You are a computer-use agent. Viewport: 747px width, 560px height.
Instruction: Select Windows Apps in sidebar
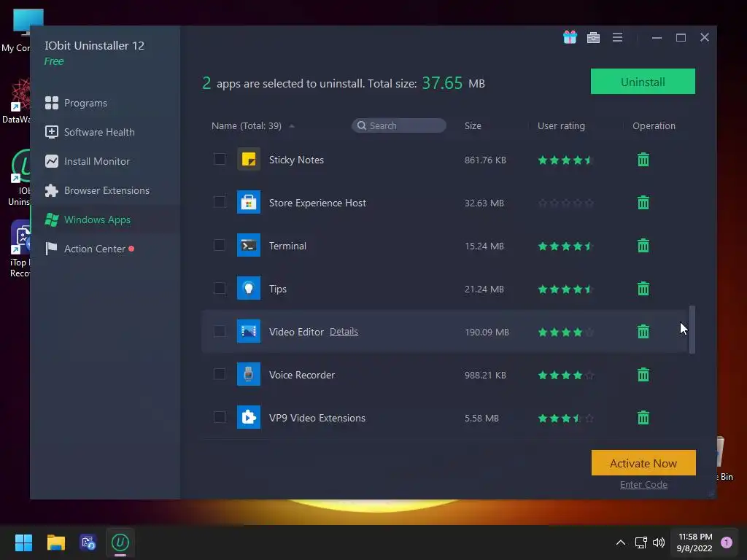tap(105, 219)
